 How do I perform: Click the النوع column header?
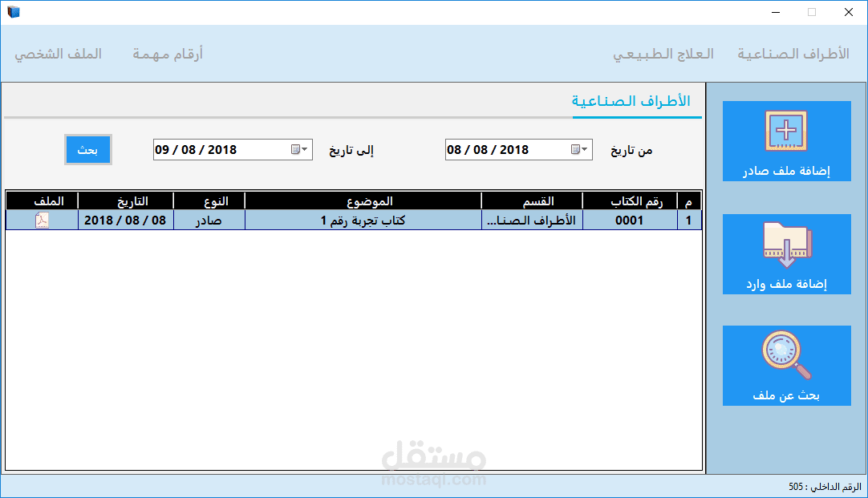[x=209, y=200]
